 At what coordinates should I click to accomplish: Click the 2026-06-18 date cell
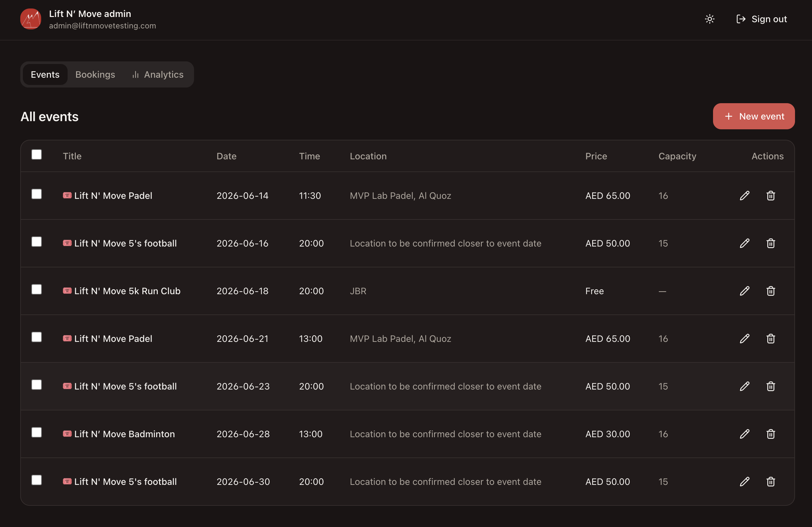242,291
